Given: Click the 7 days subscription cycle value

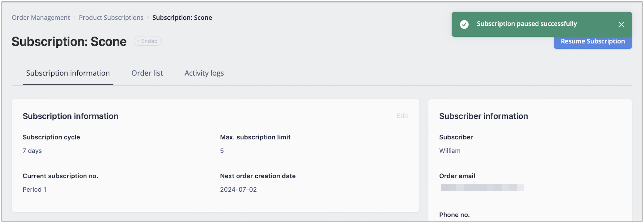Looking at the screenshot, I should 32,151.
